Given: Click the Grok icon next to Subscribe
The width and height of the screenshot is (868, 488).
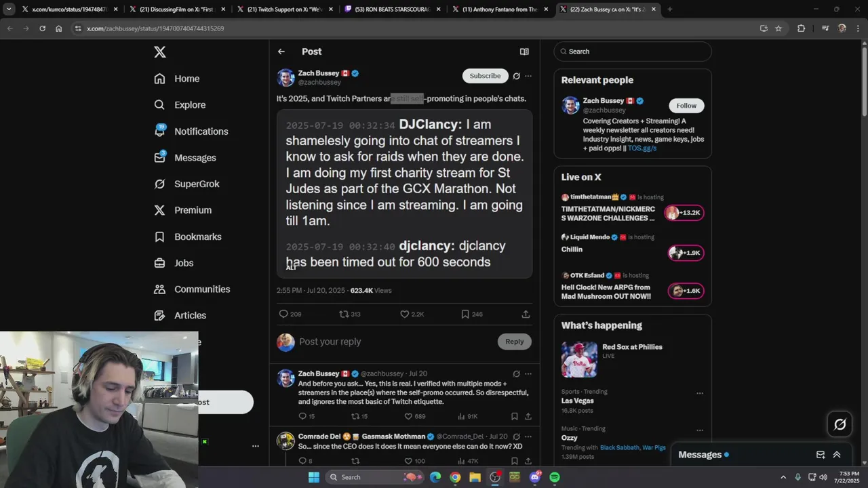Looking at the screenshot, I should [x=517, y=76].
